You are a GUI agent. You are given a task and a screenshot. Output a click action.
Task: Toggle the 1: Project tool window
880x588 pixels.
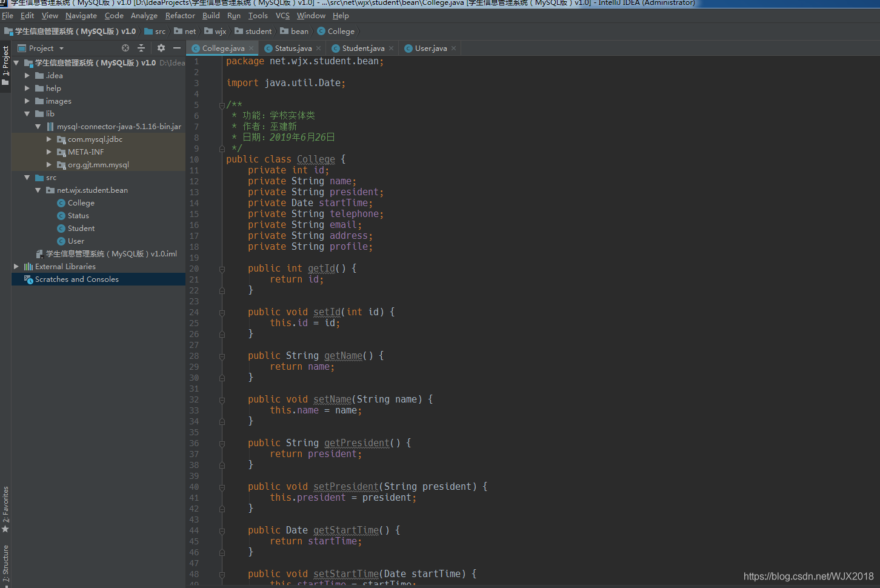tap(5, 65)
